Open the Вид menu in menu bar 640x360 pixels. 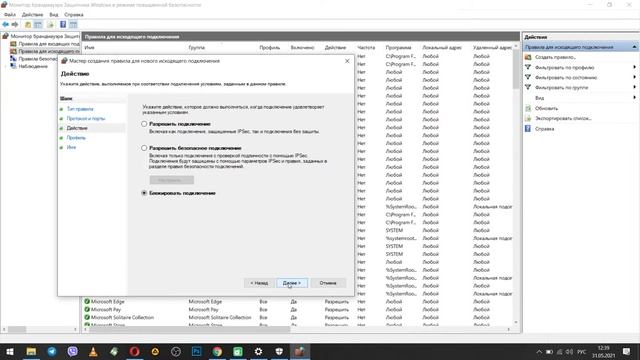click(x=54, y=15)
